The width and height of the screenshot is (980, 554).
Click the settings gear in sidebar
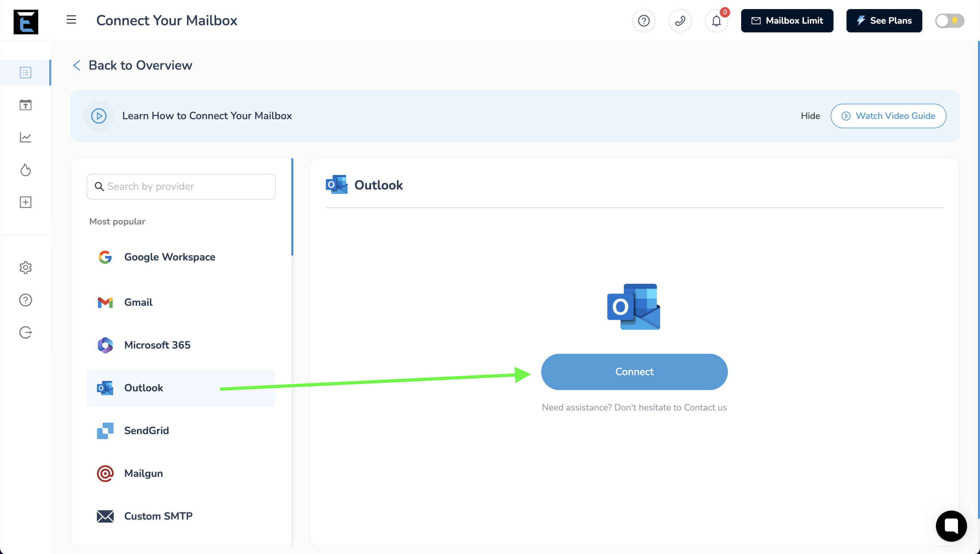pos(26,268)
